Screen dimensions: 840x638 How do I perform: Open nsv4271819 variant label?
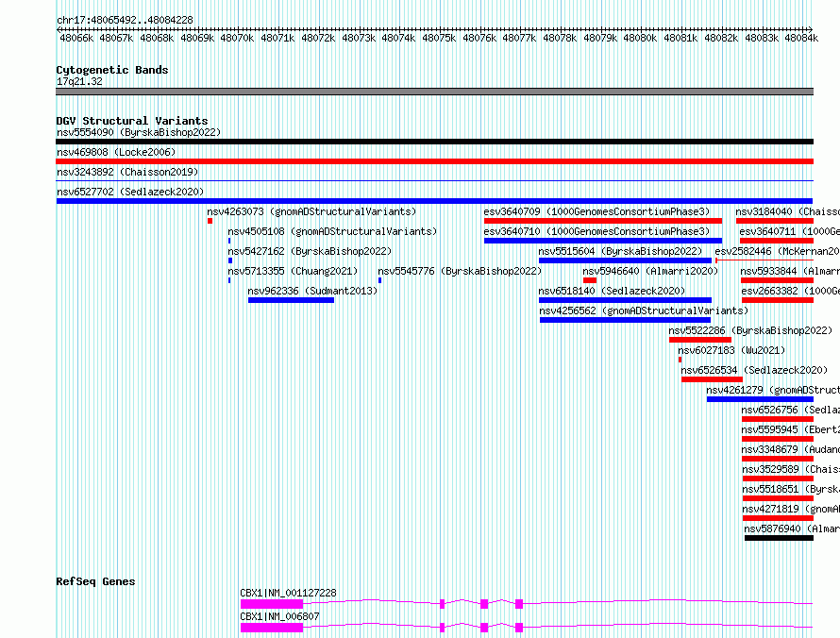791,509
